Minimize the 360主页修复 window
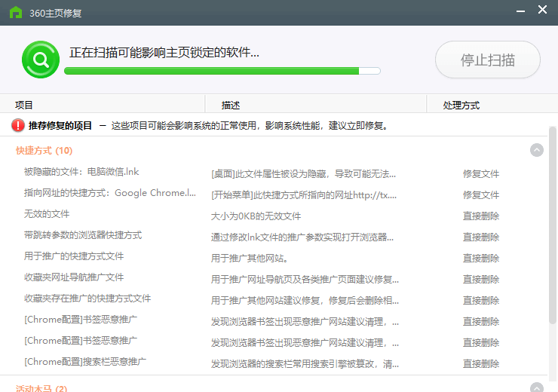 click(x=520, y=11)
